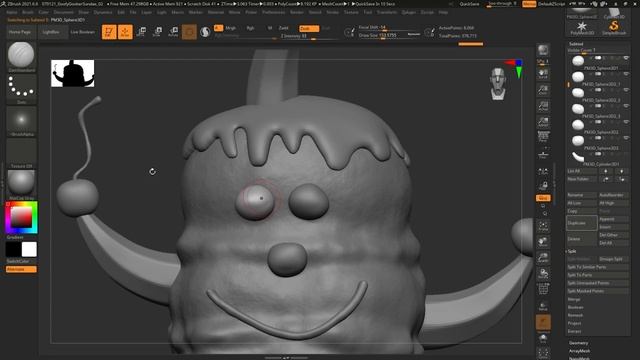Expand the Merge section
This screenshot has height=360, width=640.
pyautogui.click(x=573, y=299)
